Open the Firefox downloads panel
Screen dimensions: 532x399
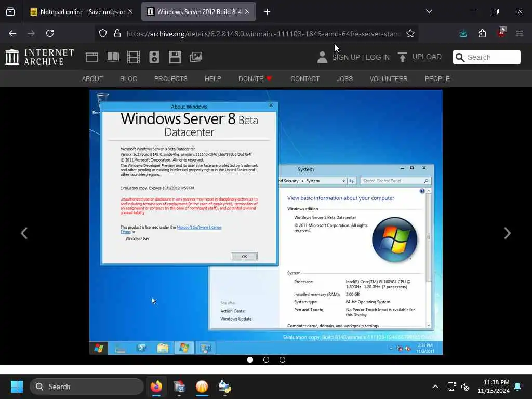(x=463, y=33)
